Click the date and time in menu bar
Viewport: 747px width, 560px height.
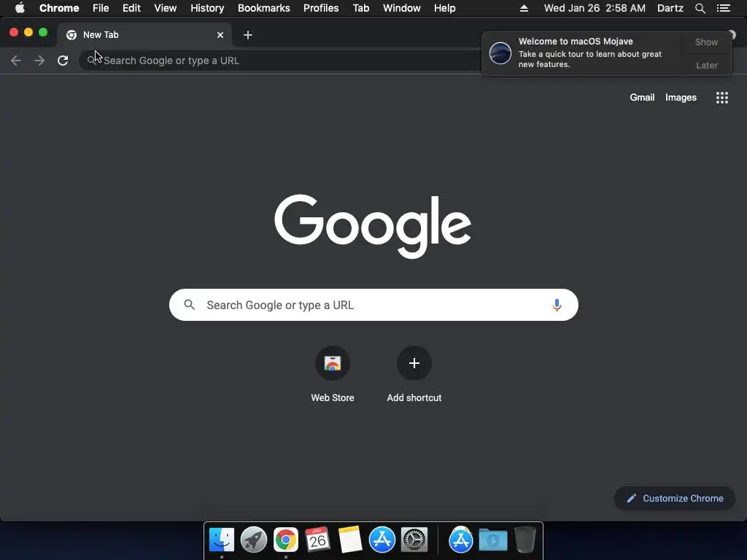(x=595, y=8)
